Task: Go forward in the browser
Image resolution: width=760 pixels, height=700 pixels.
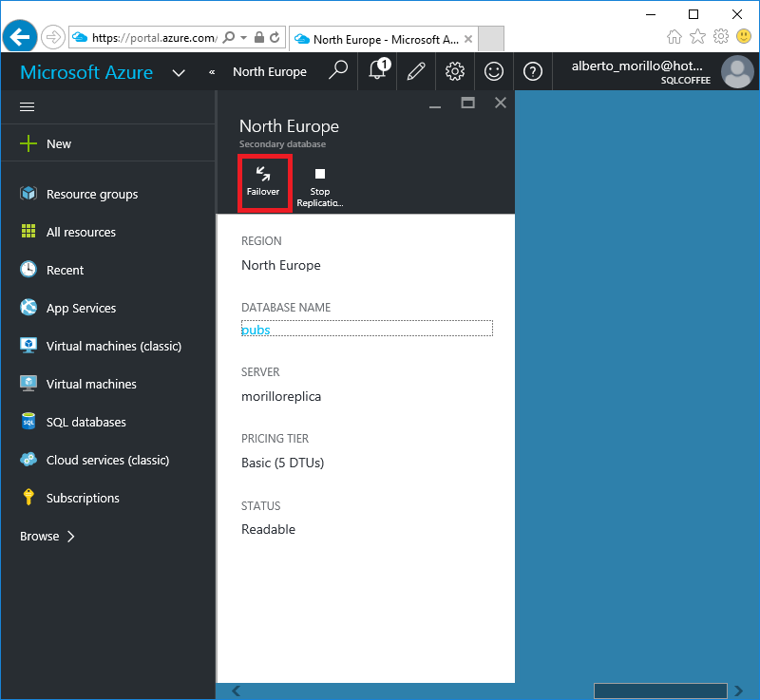Action: [x=53, y=37]
